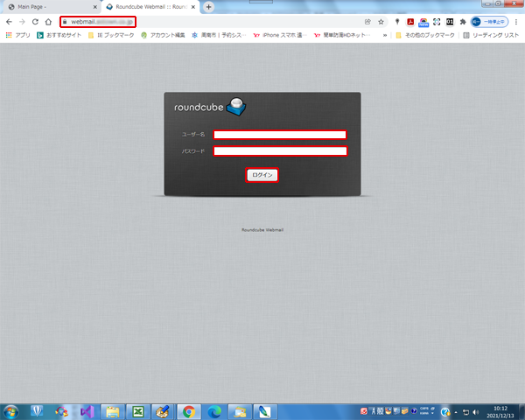Screen dimensions: 525x420
Task: Select the Roundcube Webmail tab
Action: (150, 7)
